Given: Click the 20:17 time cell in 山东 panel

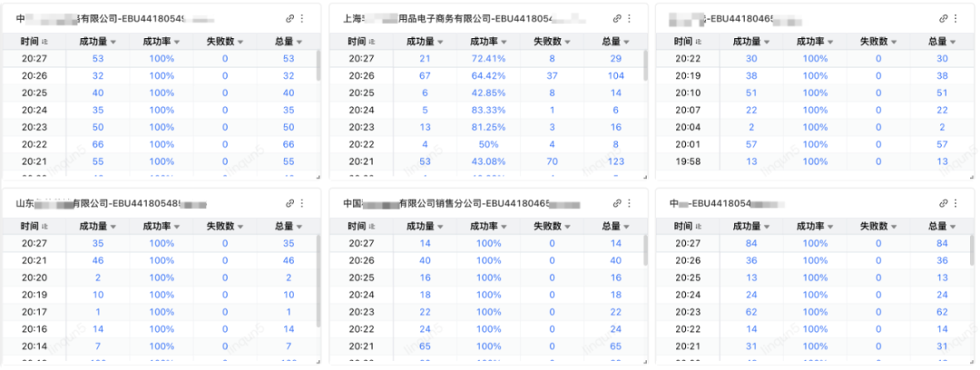Looking at the screenshot, I should click(33, 312).
